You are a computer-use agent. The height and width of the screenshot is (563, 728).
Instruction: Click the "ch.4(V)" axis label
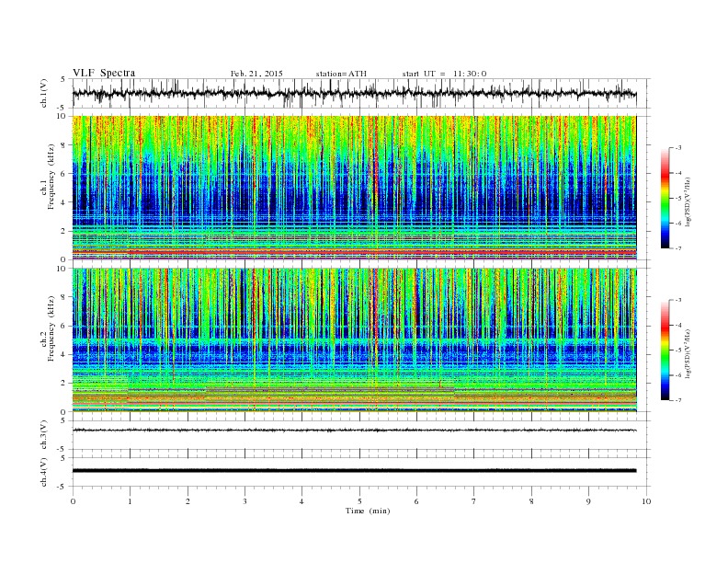click(44, 472)
